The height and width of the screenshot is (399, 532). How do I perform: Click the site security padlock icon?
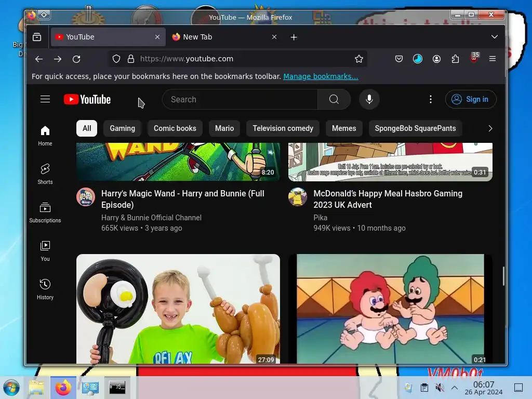tap(131, 59)
